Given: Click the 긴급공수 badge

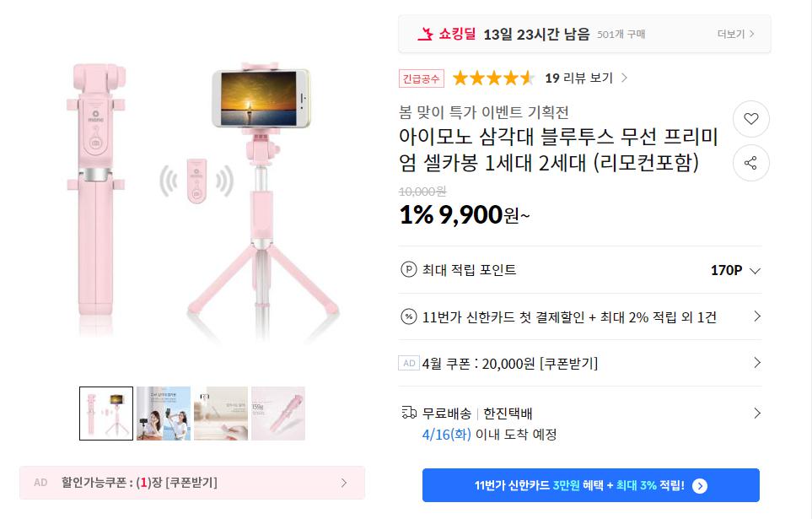Looking at the screenshot, I should tap(421, 78).
